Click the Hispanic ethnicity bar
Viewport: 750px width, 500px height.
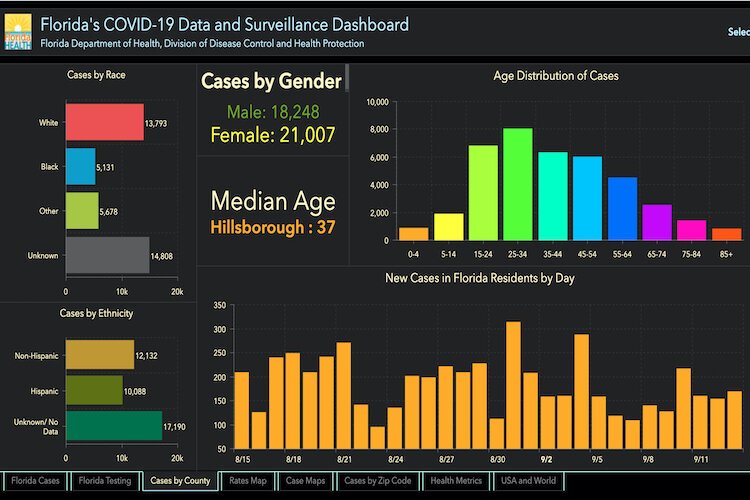(x=94, y=390)
